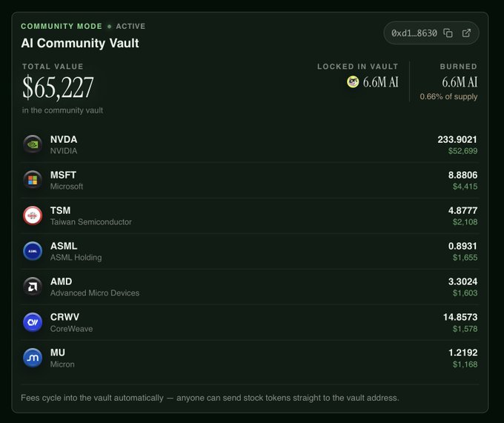Image resolution: width=504 pixels, height=423 pixels.
Task: Select the ASML ticker label
Action: point(64,246)
